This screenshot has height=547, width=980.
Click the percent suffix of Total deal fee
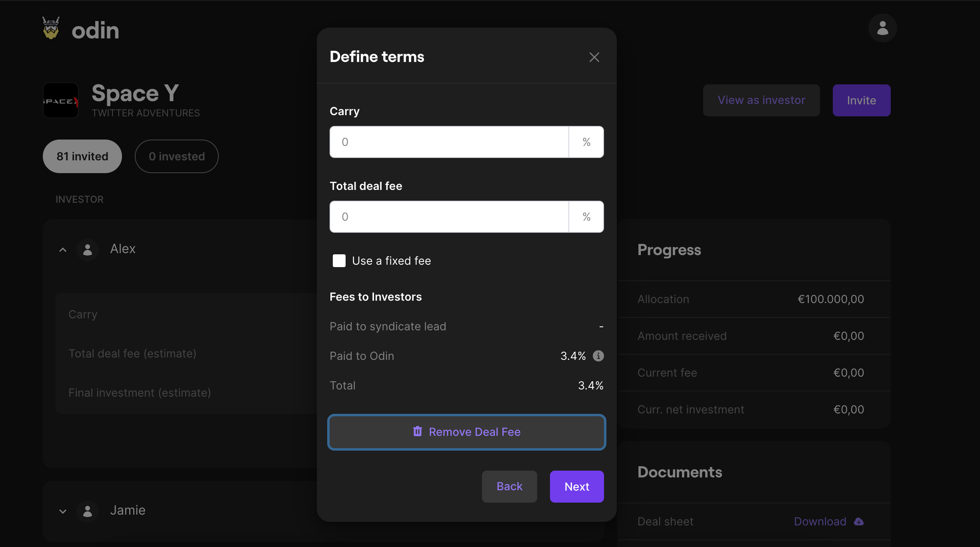(x=586, y=217)
